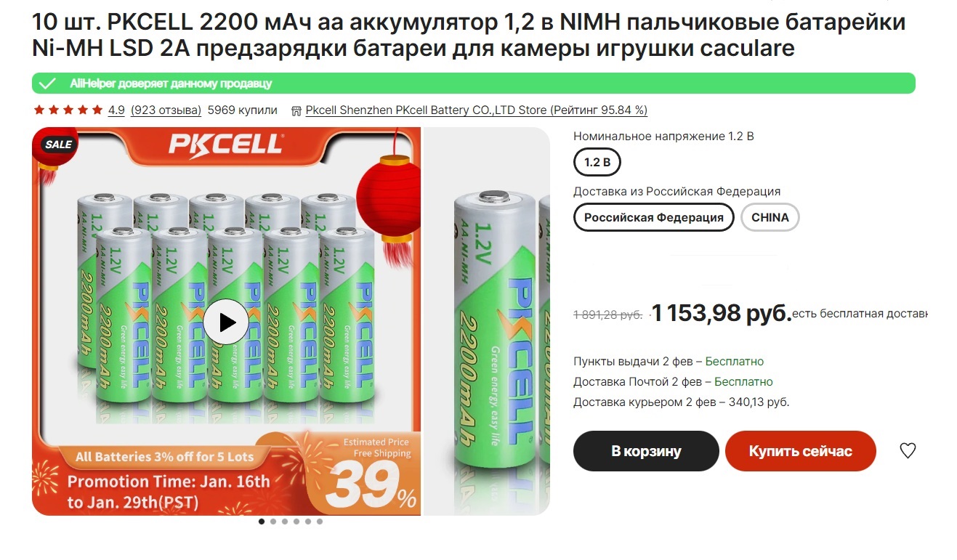Click the store icon beside seller name
Image resolution: width=957 pixels, height=560 pixels.
click(x=296, y=111)
